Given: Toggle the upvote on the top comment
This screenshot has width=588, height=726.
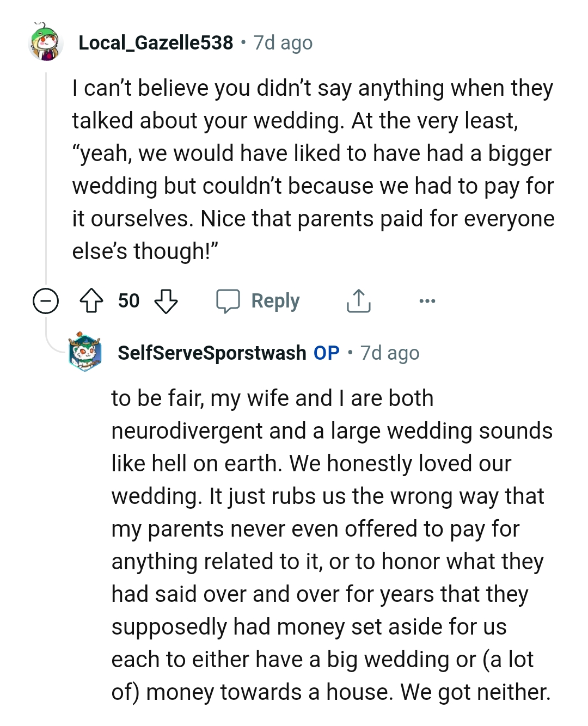Looking at the screenshot, I should [x=93, y=300].
